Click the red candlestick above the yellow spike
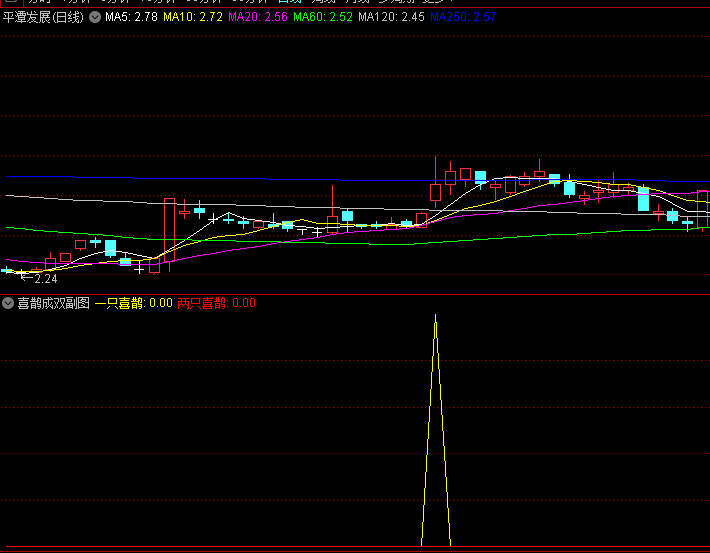The height and width of the screenshot is (553, 710). point(435,192)
